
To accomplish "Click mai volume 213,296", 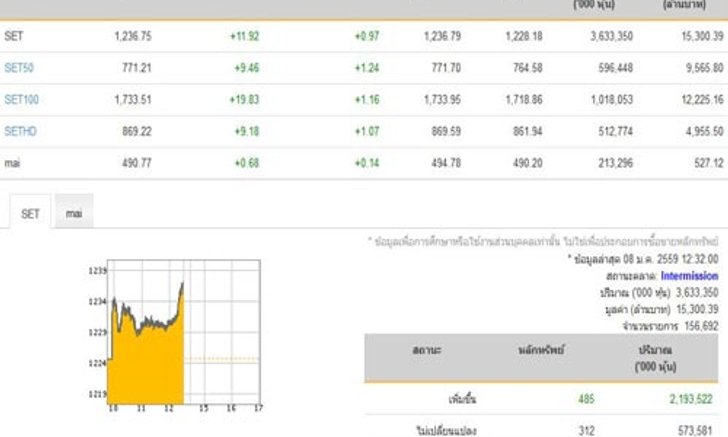I will point(616,163).
